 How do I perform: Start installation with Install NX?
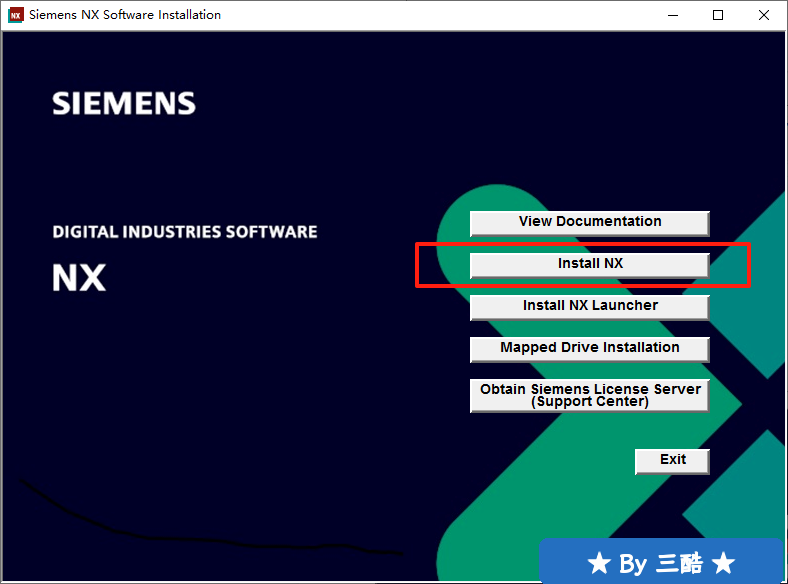[x=589, y=265]
